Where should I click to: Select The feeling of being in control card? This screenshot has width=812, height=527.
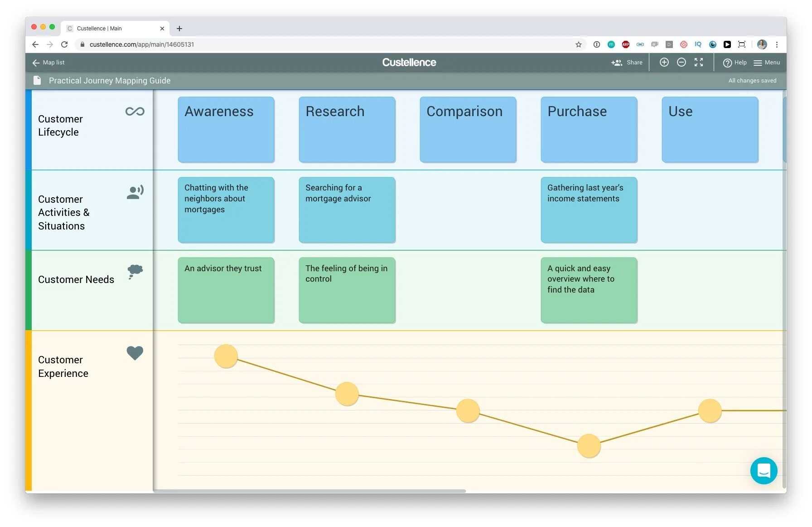click(347, 290)
